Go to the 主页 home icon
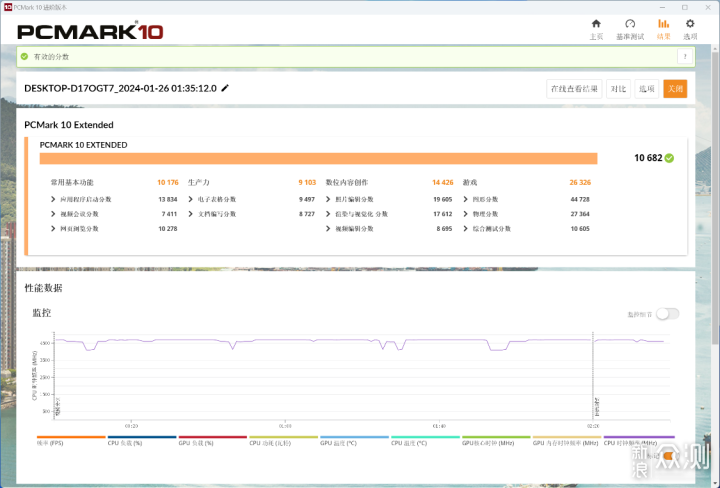The height and width of the screenshot is (488, 720). pyautogui.click(x=596, y=24)
